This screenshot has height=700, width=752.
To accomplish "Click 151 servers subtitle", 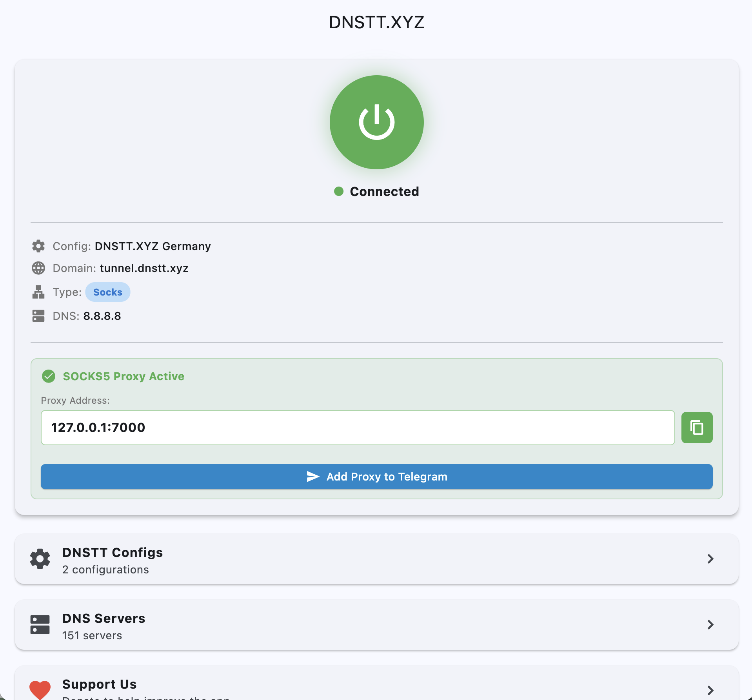I will tap(92, 635).
